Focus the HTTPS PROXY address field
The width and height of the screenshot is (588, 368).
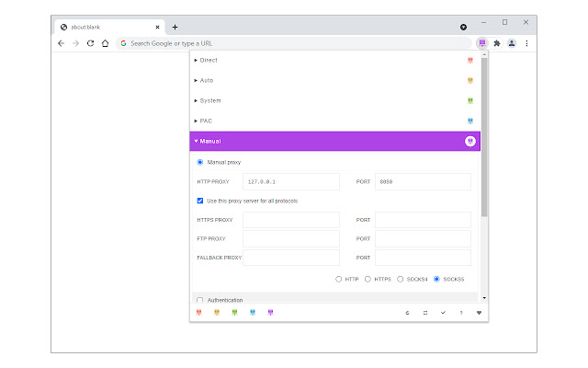(x=291, y=220)
